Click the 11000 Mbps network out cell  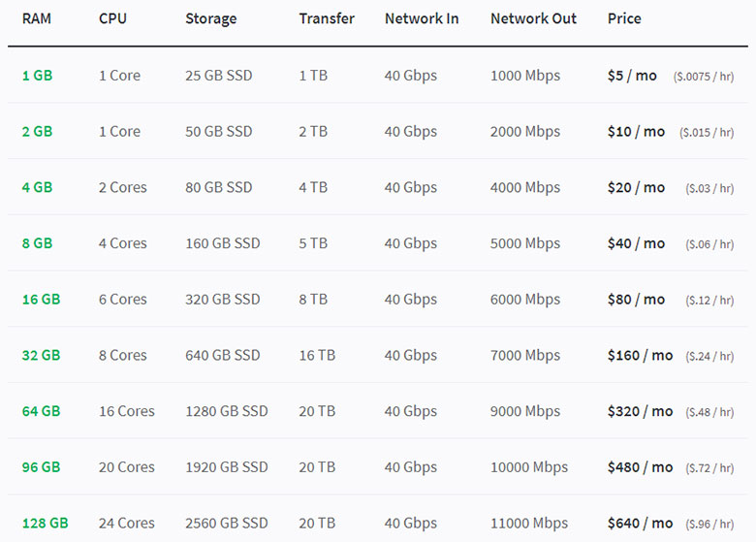(x=529, y=523)
